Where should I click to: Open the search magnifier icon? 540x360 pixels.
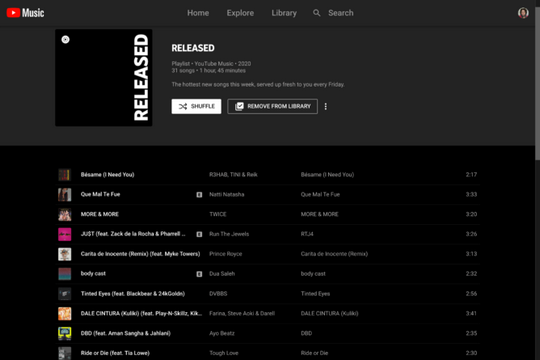(316, 13)
